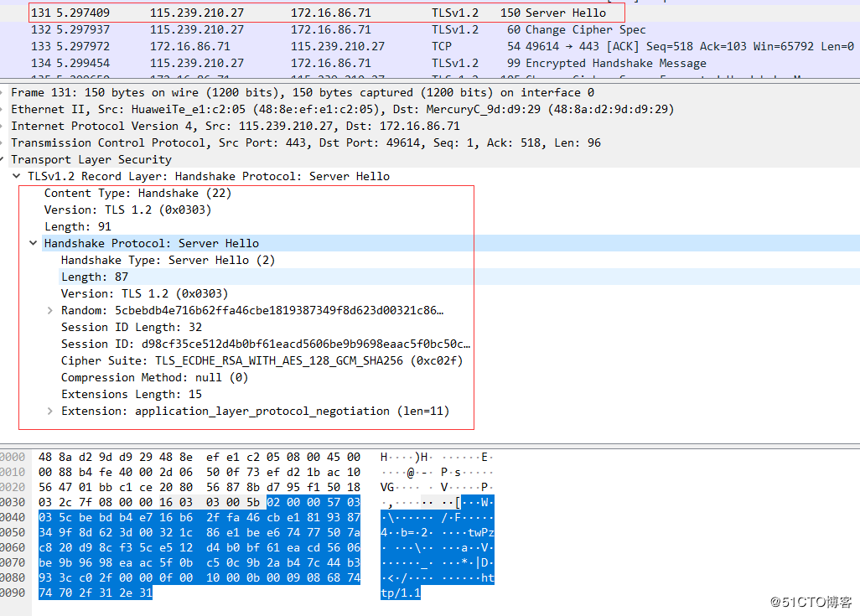Select the Compression Method: null field

[x=154, y=377]
